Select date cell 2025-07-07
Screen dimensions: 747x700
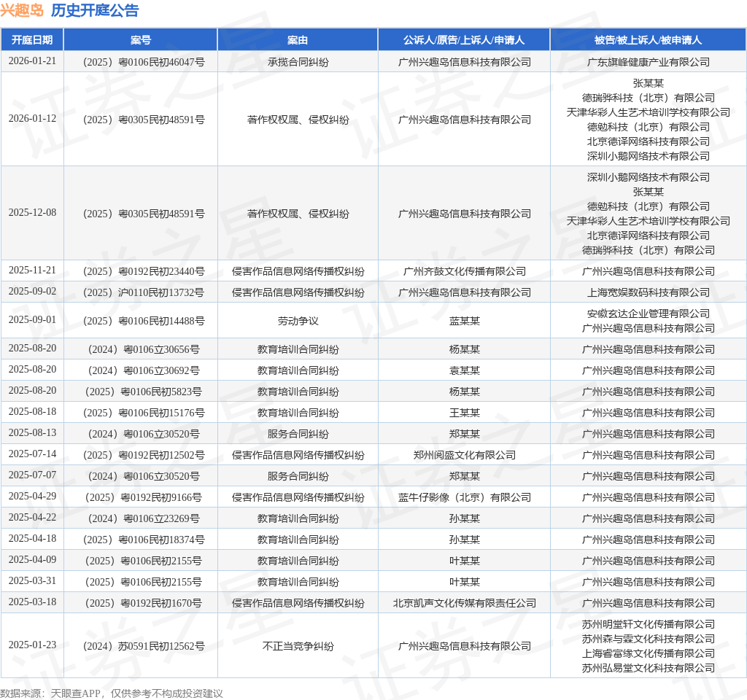[x=32, y=475]
